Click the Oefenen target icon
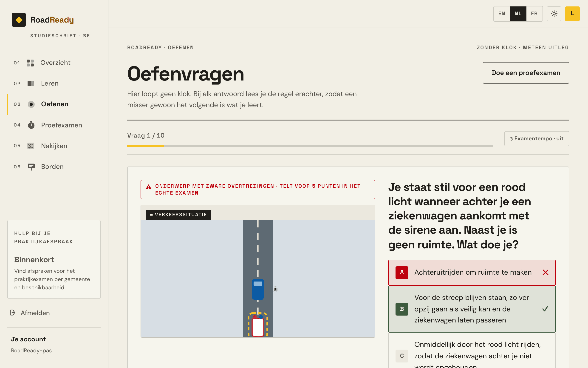Viewport: 588px width, 368px height. pyautogui.click(x=31, y=104)
